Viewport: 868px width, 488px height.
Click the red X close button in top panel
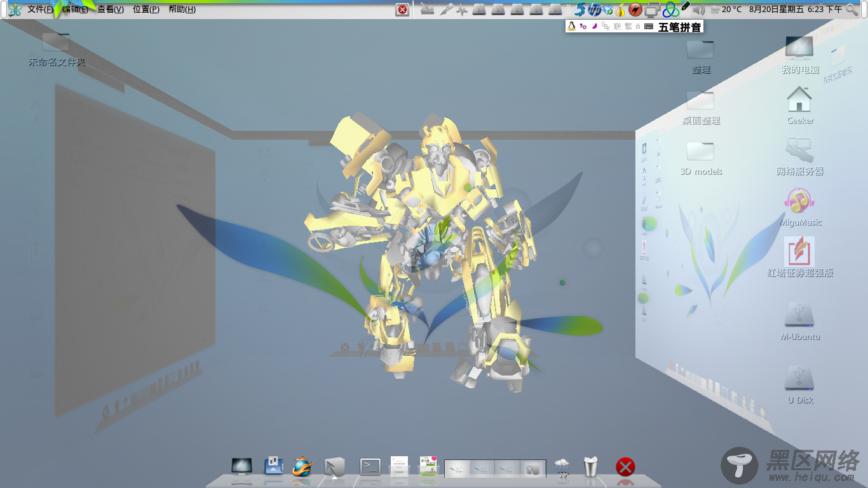click(402, 10)
